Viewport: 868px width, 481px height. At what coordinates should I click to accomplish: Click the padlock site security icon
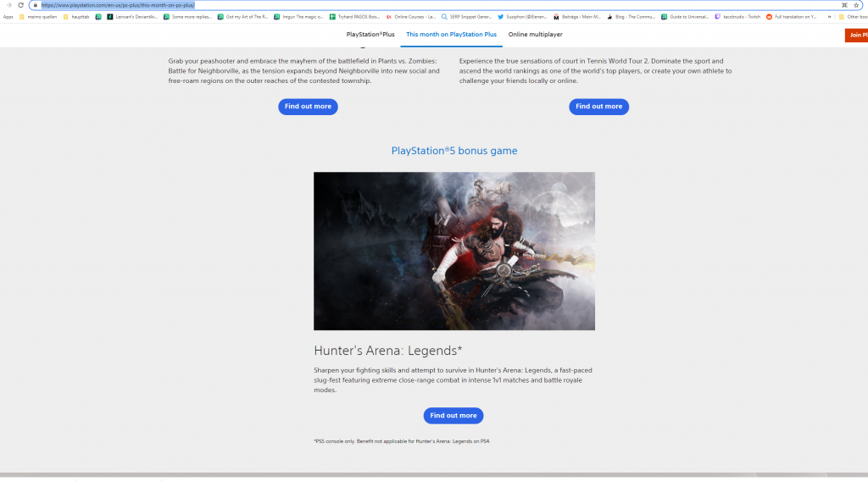(x=36, y=5)
